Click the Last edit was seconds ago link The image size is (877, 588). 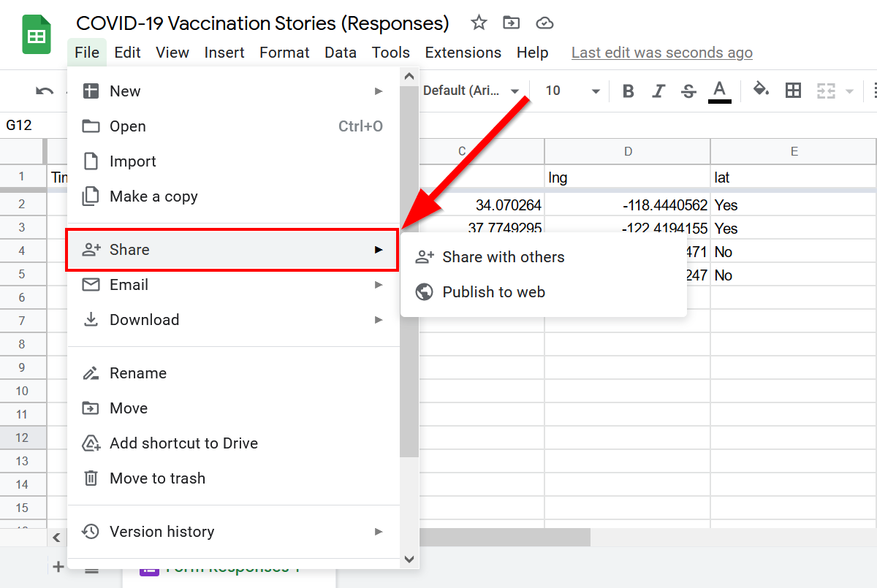[x=662, y=53]
